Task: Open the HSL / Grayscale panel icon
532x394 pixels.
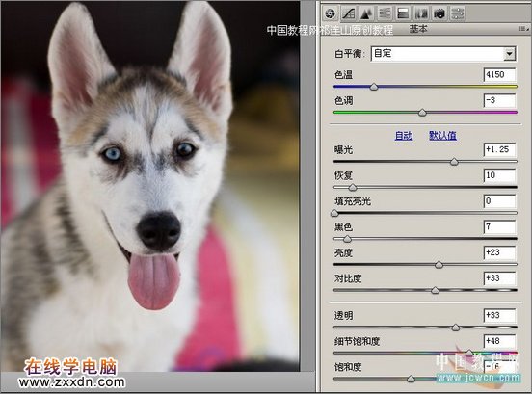Action: pos(385,13)
